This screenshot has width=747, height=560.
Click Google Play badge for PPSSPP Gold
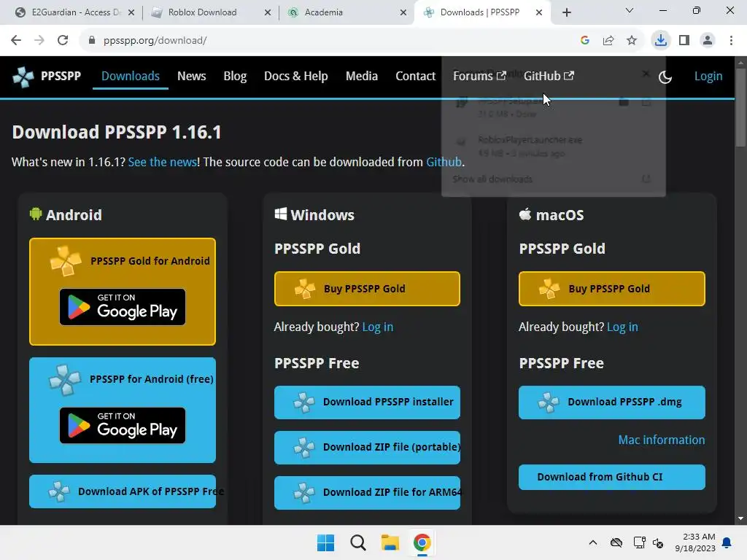[123, 307]
